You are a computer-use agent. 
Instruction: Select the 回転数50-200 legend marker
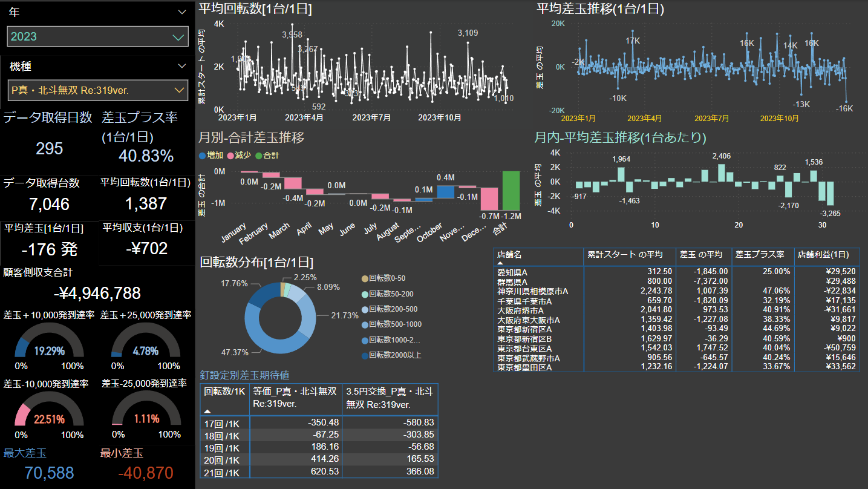point(364,294)
